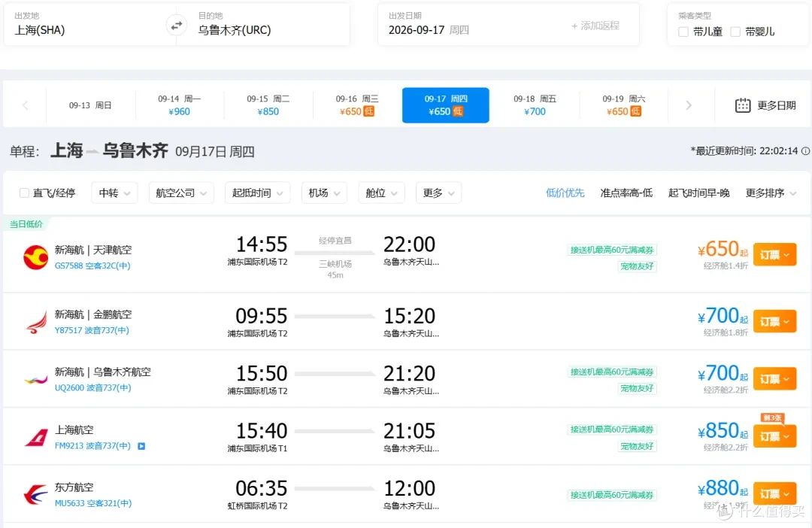
Task: Select the 09-14 周一 ¥960 tab
Action: pos(179,105)
